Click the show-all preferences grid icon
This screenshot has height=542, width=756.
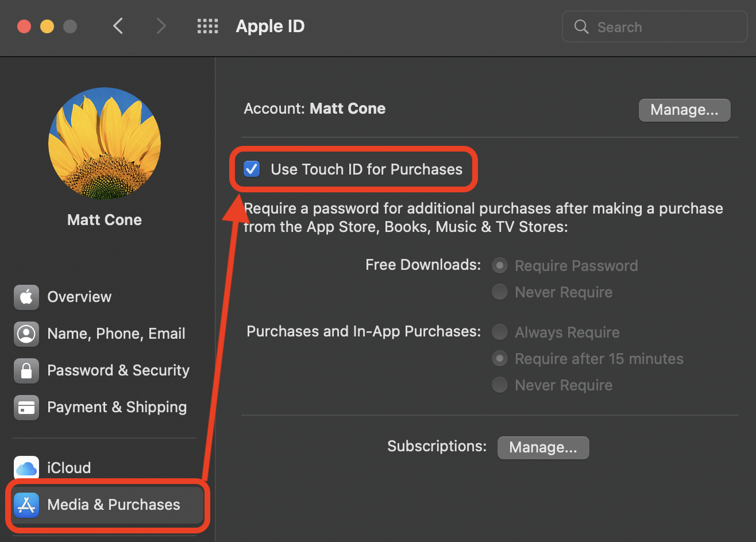tap(207, 26)
